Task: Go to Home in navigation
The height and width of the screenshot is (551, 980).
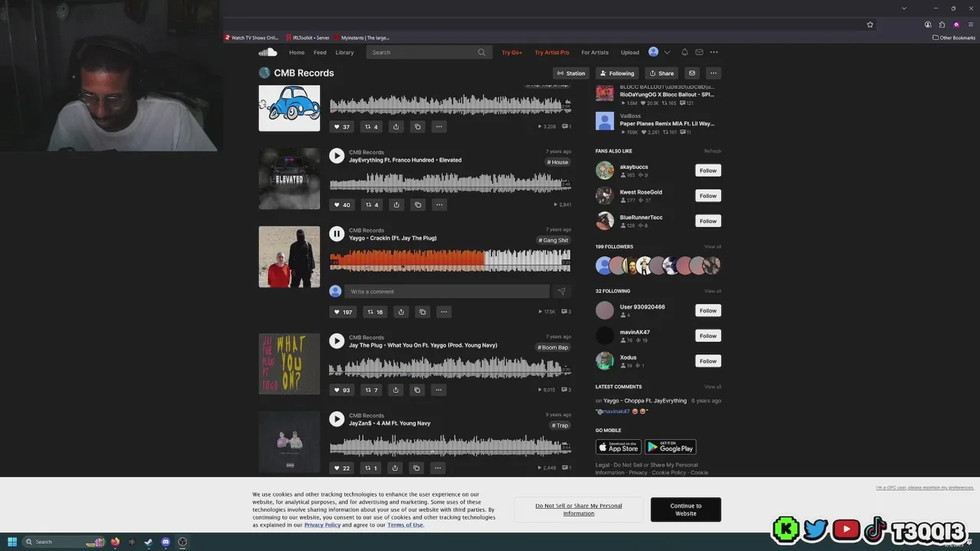Action: coord(297,52)
